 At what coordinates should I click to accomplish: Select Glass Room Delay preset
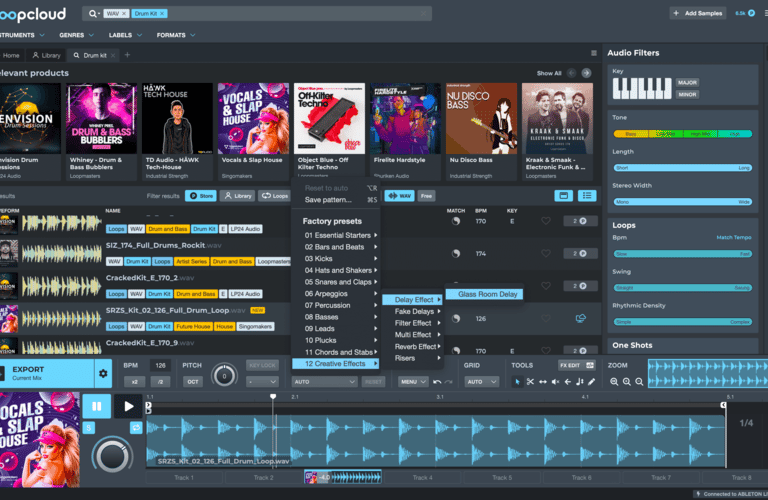click(x=484, y=294)
